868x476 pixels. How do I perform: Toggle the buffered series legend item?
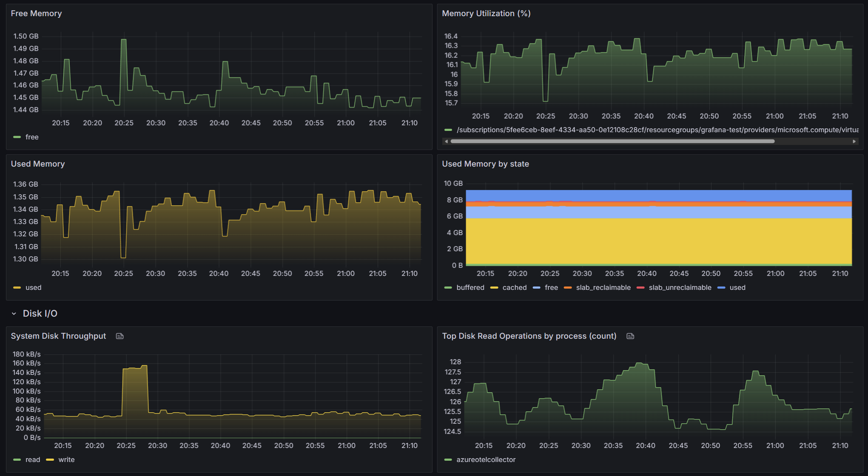pos(470,288)
